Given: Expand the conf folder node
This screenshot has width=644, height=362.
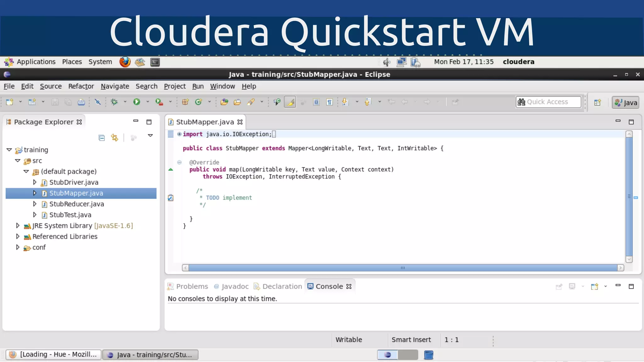Looking at the screenshot, I should tap(18, 247).
